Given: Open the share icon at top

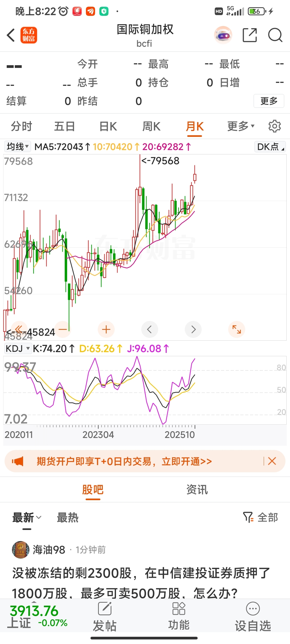Looking at the screenshot, I should point(249,35).
